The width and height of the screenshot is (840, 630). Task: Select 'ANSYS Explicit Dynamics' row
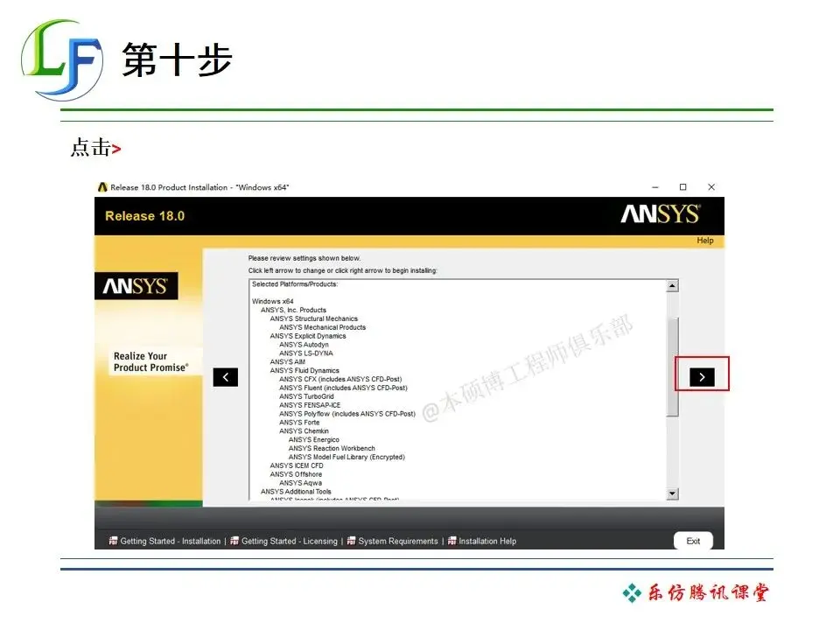point(308,336)
